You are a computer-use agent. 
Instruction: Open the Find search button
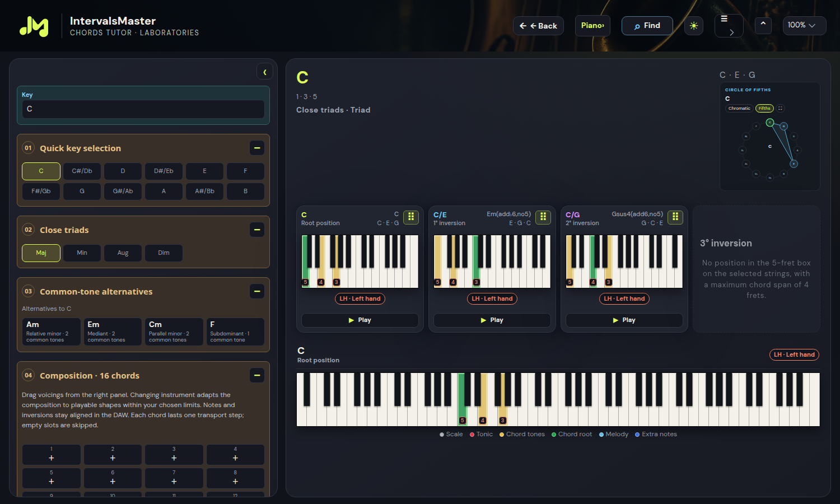pyautogui.click(x=647, y=26)
